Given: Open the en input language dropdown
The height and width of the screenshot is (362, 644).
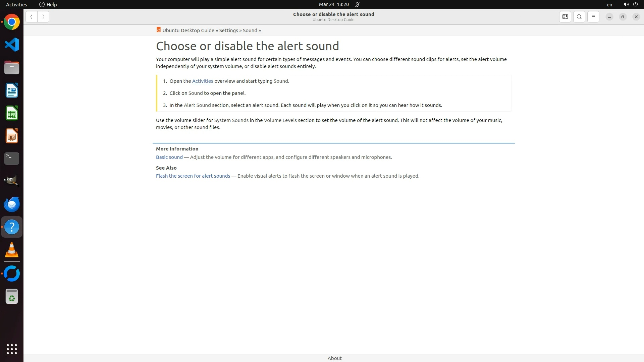Looking at the screenshot, I should [x=609, y=4].
